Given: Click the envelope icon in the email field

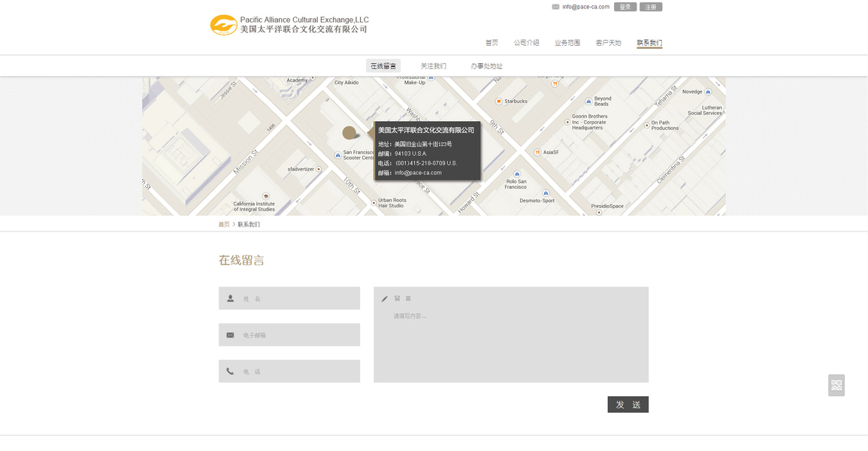Looking at the screenshot, I should point(230,334).
